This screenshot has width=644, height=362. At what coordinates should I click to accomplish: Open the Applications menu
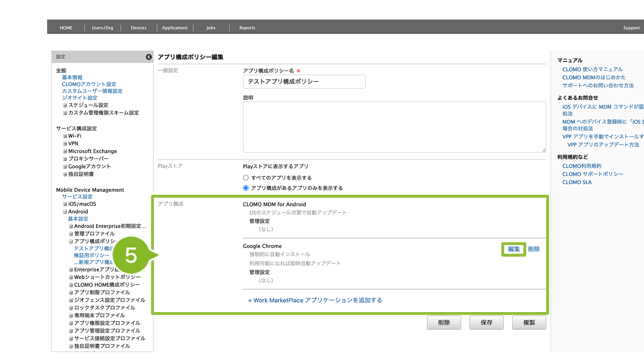click(175, 28)
